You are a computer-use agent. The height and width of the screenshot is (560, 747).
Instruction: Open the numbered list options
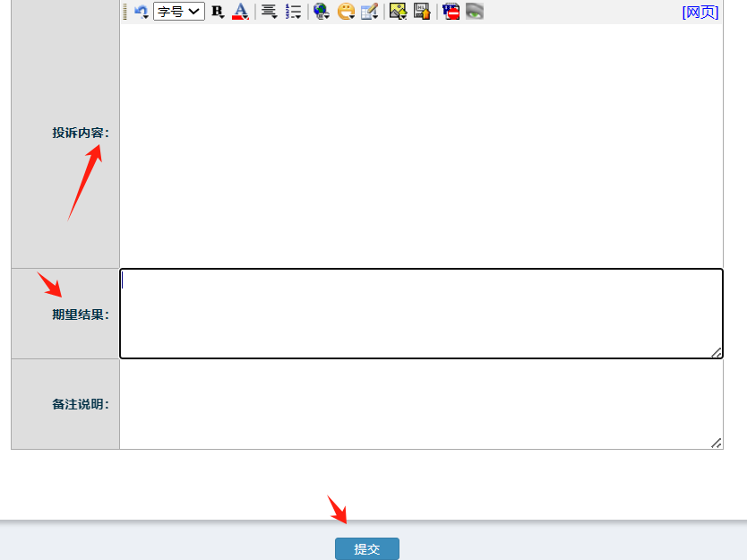pos(293,12)
